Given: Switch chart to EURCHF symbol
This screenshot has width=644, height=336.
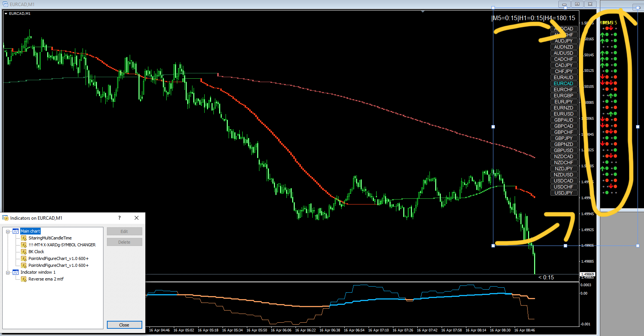Looking at the screenshot, I should 564,90.
